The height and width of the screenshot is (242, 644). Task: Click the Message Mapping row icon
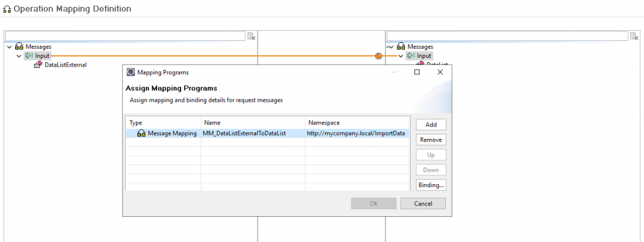click(x=142, y=133)
